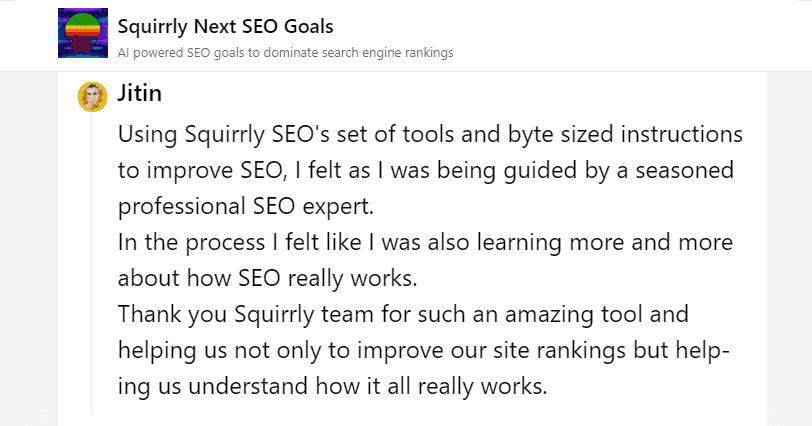Click the line 'helping us not only'
This screenshot has width=812, height=426.
pyautogui.click(x=424, y=350)
